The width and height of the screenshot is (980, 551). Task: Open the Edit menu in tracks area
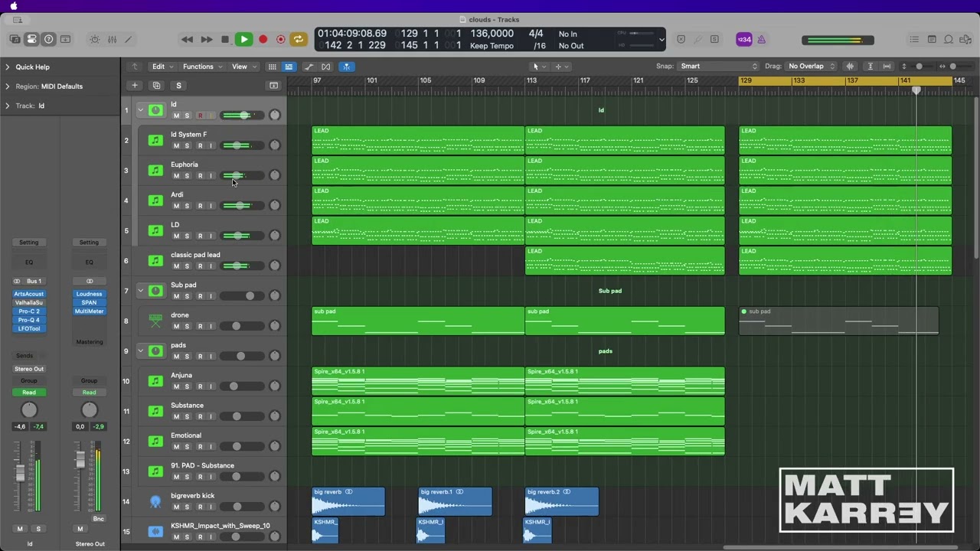[162, 67]
